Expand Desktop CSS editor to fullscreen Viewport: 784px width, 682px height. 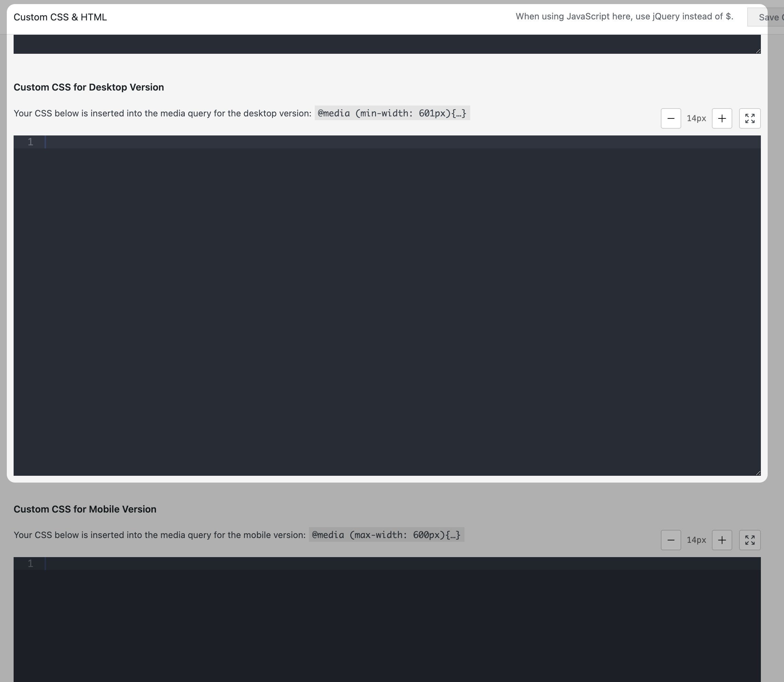[749, 118]
